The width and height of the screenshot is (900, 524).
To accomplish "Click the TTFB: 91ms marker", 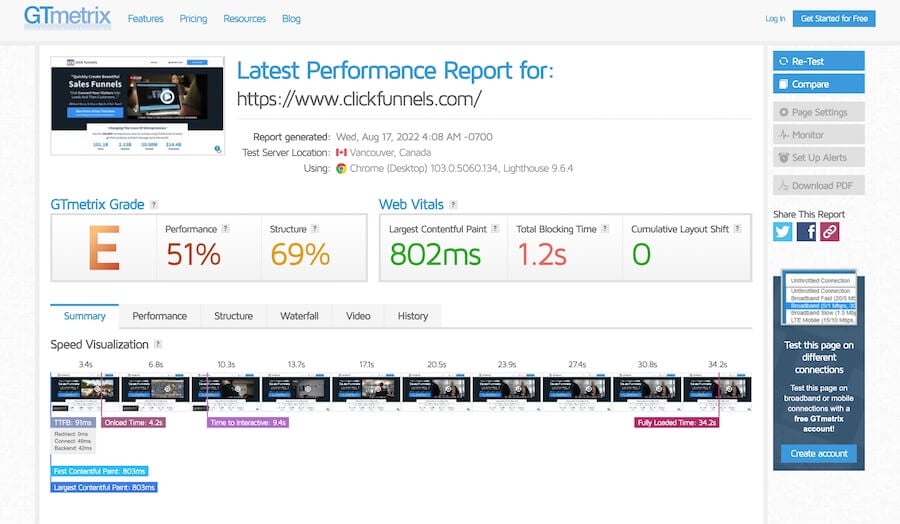I will [x=73, y=422].
